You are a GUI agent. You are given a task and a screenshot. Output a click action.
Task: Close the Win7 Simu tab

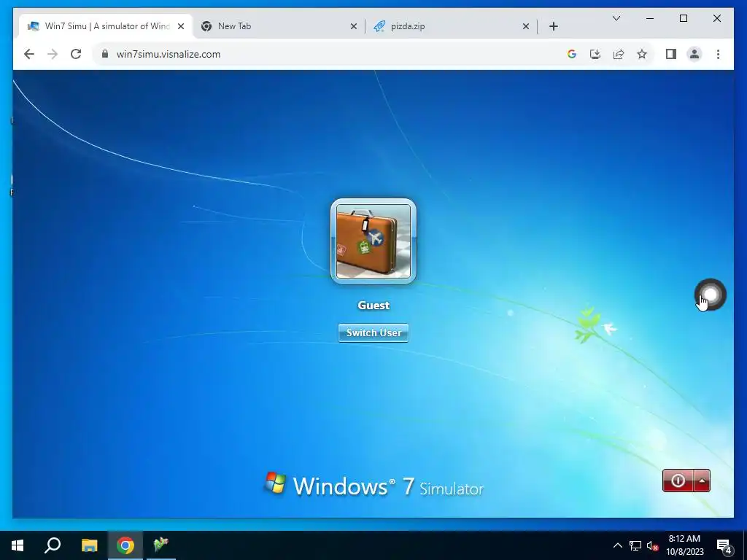[181, 26]
